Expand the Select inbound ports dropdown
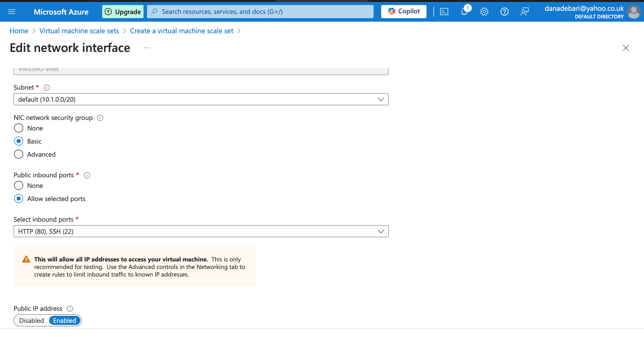 point(201,231)
